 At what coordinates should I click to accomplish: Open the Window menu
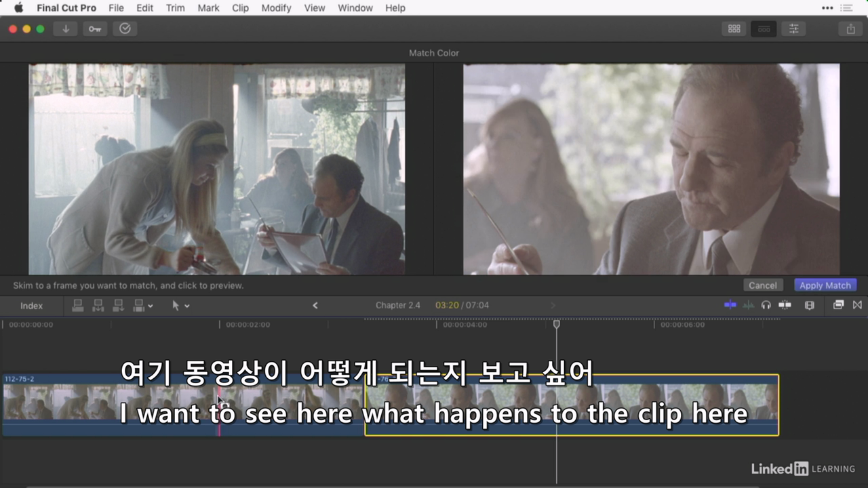(x=355, y=8)
